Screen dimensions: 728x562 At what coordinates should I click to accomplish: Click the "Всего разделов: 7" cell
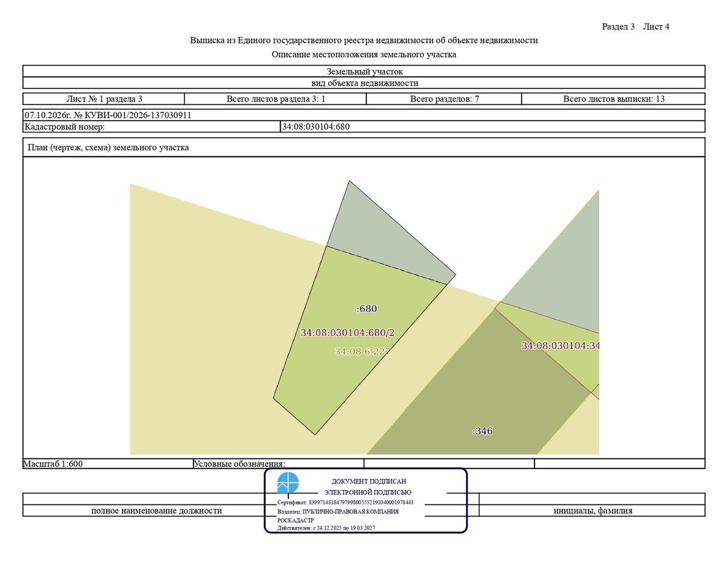click(445, 99)
